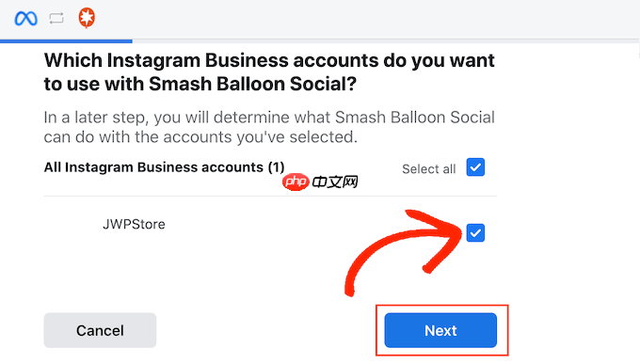
Task: Proceed with the blue Next button
Action: 440,330
